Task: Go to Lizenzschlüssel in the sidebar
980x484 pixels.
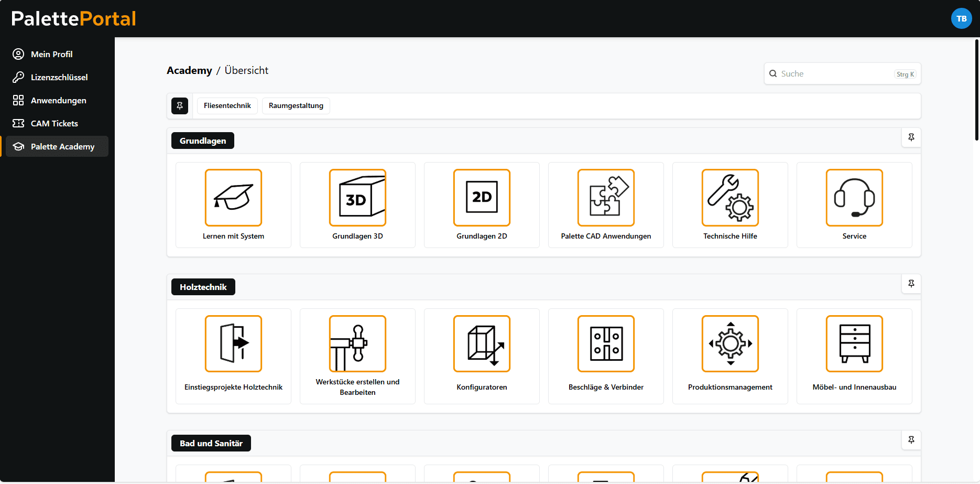Action: point(59,78)
